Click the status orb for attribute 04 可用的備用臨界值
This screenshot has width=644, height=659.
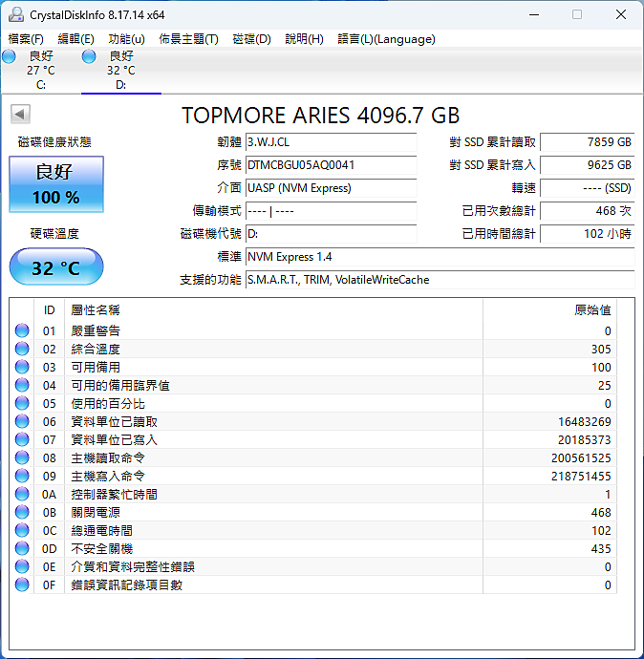(x=22, y=385)
